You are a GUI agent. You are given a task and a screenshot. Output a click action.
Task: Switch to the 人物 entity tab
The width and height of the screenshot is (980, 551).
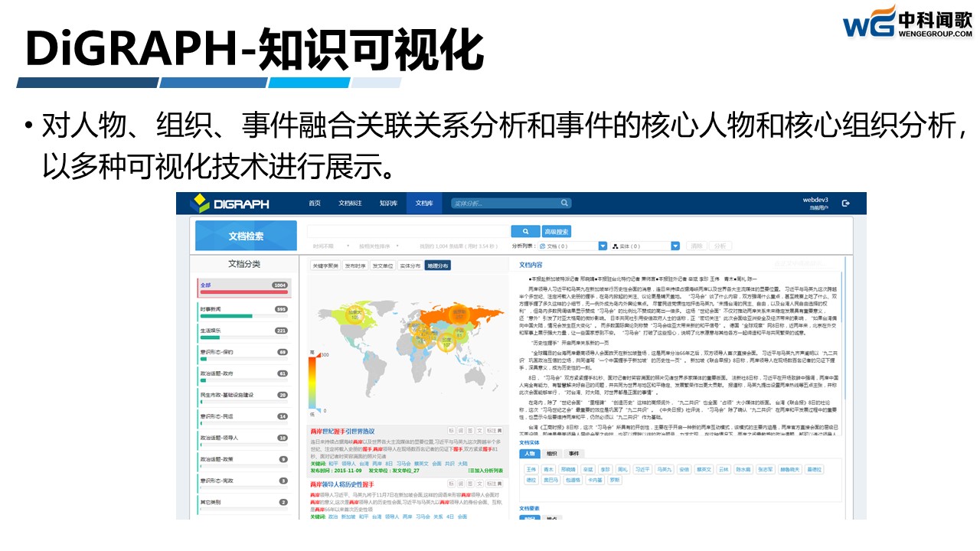tap(530, 454)
